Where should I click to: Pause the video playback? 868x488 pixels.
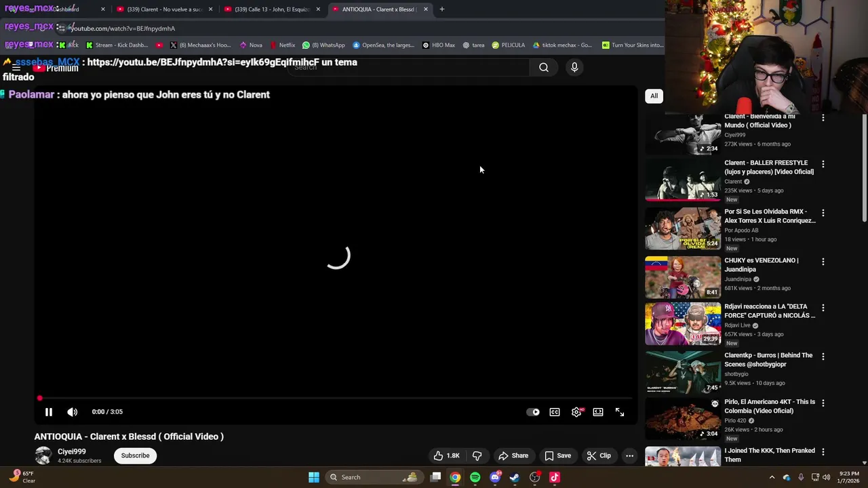[x=49, y=412]
